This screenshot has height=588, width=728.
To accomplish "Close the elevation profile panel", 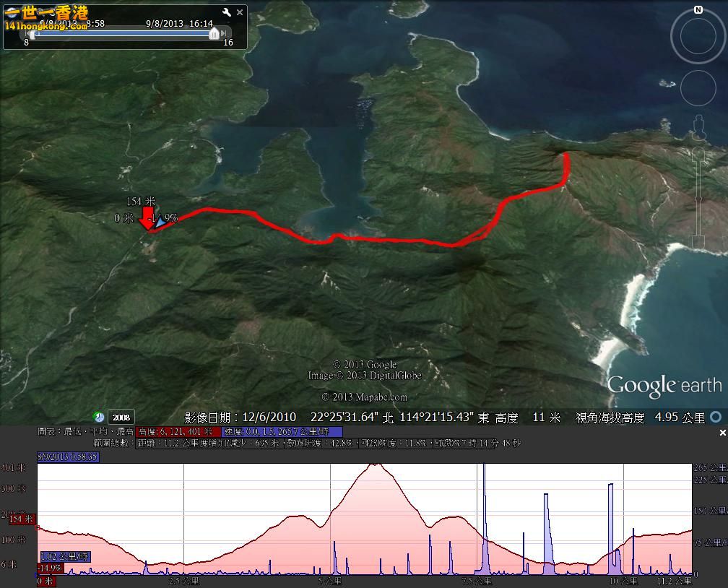I will click(722, 433).
